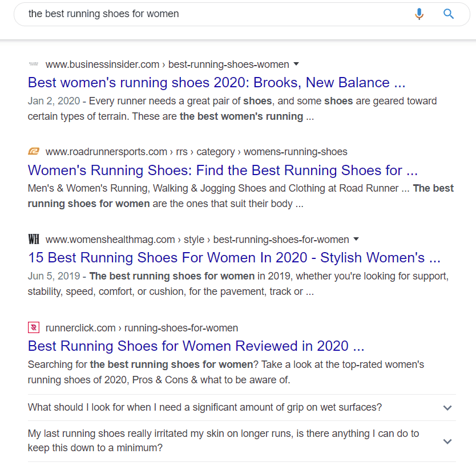Click the runnerclick.com breadcrumb URL
This screenshot has width=476, height=470.
point(142,328)
